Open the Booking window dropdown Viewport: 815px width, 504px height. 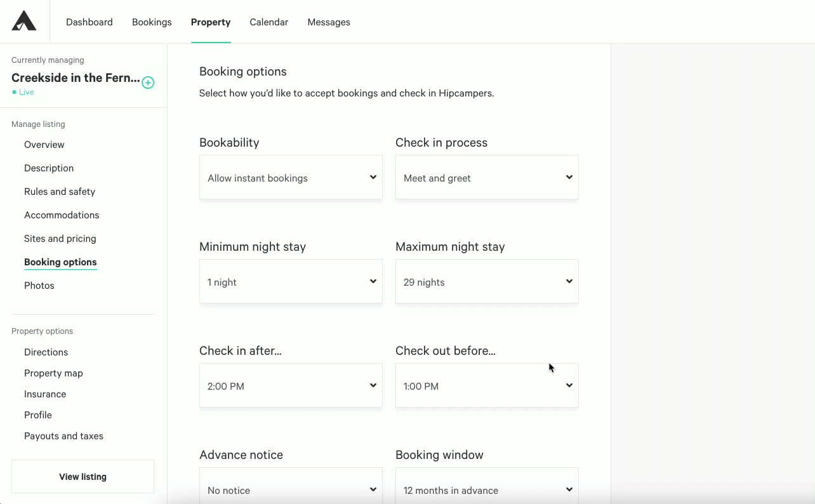(x=487, y=486)
